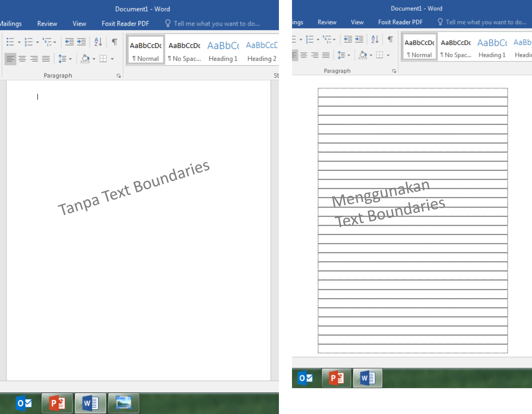The height and width of the screenshot is (414, 532).
Task: Expand Borders dropdown arrow in left window
Action: [x=112, y=59]
